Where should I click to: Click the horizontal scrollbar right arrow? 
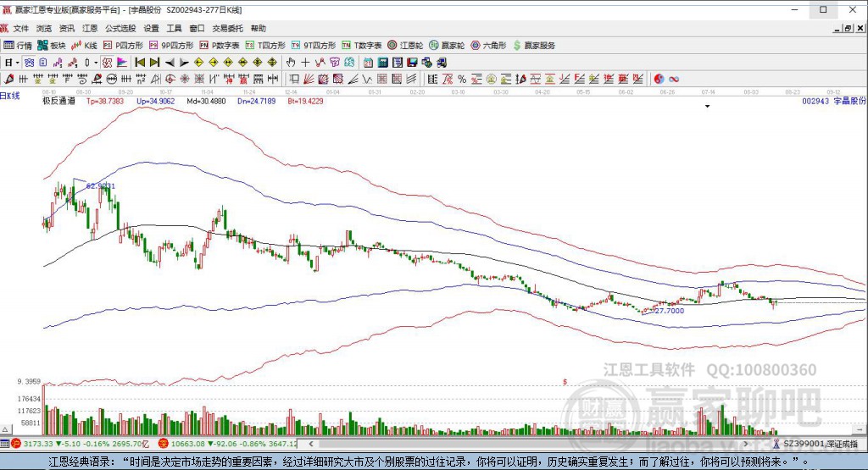(746, 444)
